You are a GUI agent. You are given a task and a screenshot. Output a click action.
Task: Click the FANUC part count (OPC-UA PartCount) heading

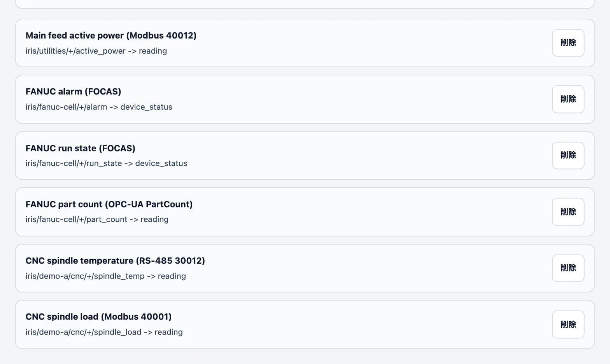click(109, 204)
